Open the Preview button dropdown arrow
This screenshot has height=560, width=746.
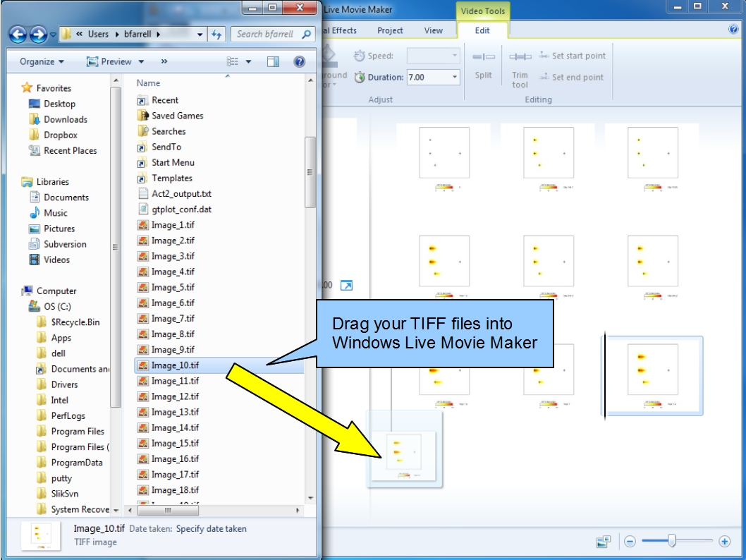coord(141,62)
